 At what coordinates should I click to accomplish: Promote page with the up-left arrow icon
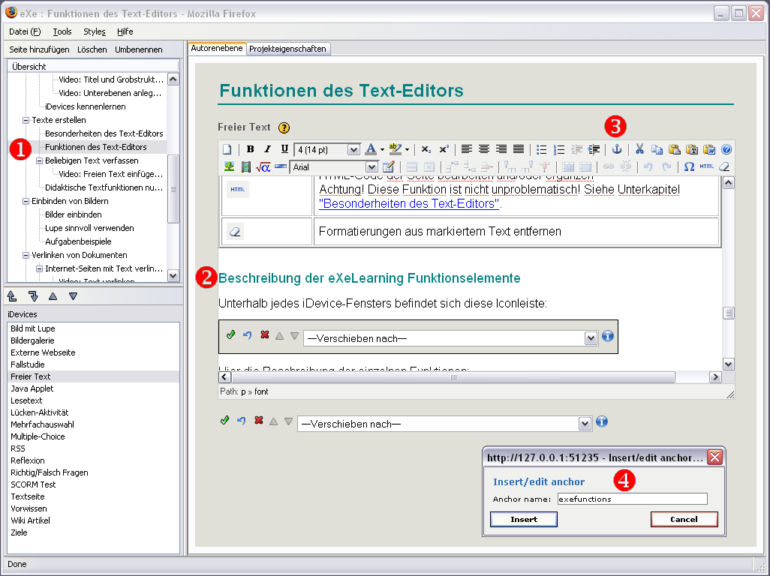coord(12,296)
